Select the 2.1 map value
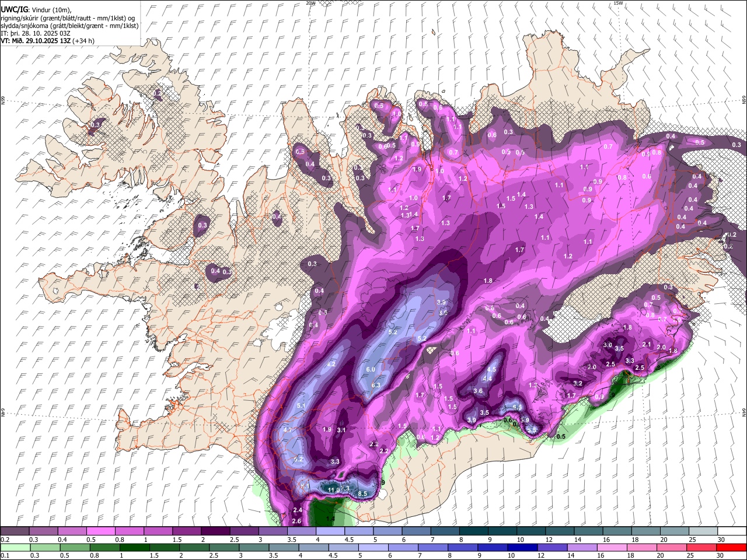Viewport: 747px width, 560px height. pos(647,344)
